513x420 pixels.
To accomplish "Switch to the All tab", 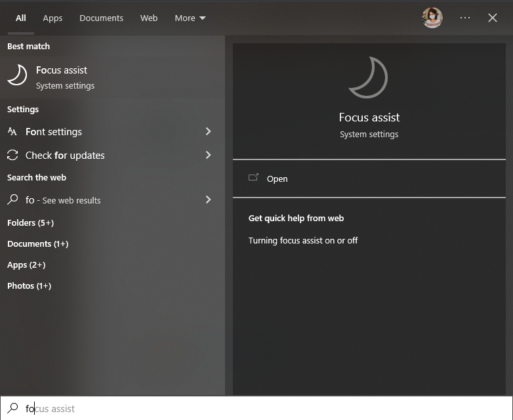I will (x=20, y=18).
